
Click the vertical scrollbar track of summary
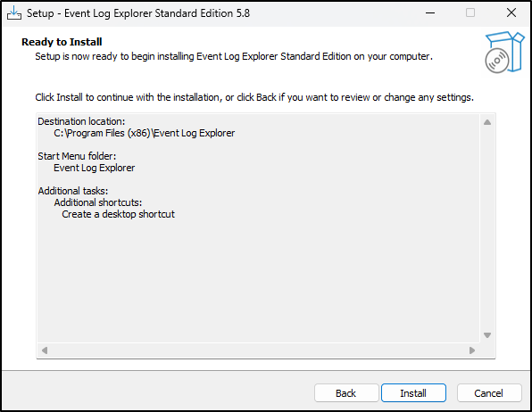coord(487,228)
